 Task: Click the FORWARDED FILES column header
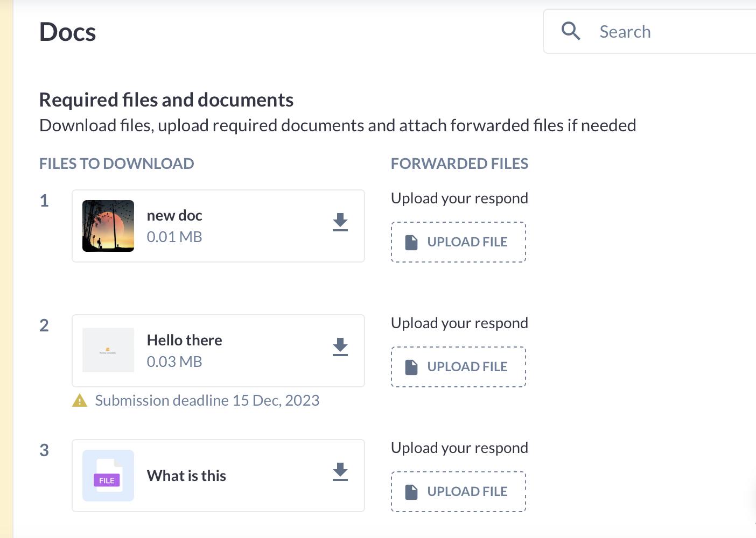459,164
